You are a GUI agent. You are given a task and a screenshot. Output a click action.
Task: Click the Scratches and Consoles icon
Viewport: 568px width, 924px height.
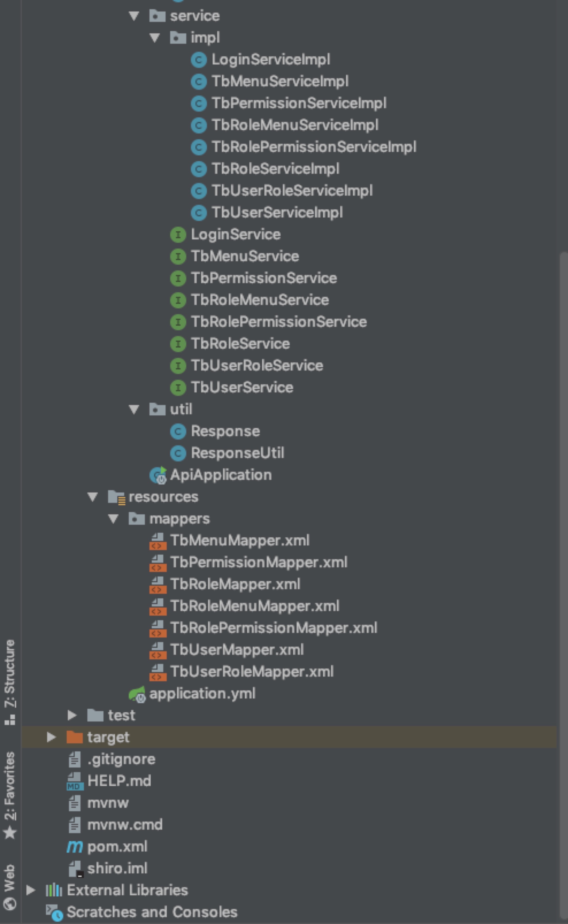point(54,912)
